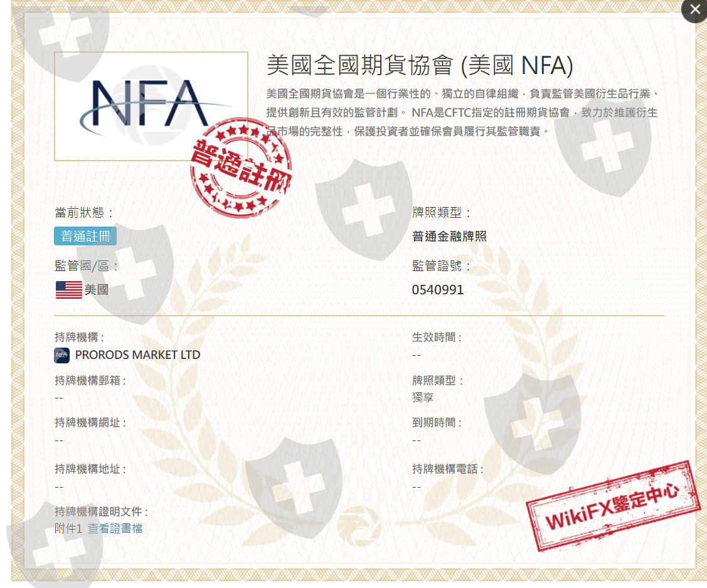This screenshot has width=707, height=588.
Task: Close the certificate popup with the X button
Action: tap(695, 10)
